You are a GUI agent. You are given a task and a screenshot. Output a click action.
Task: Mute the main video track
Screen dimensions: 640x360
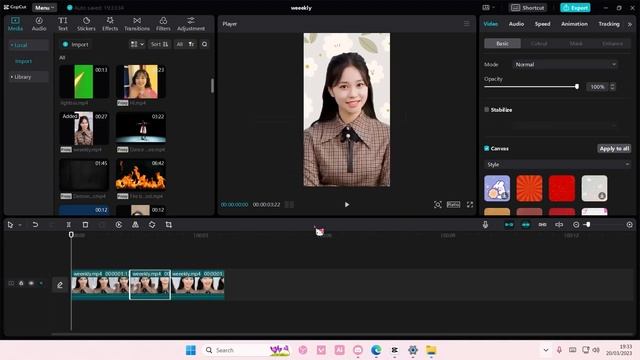[41, 283]
